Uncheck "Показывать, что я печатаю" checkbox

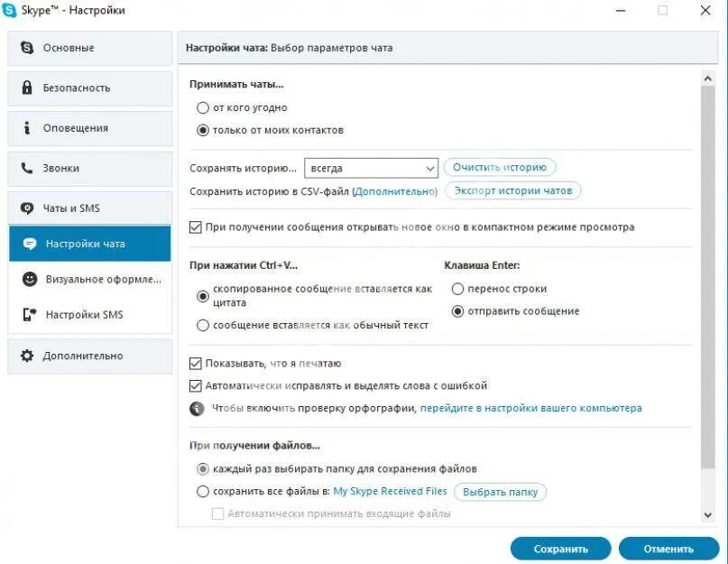point(196,364)
